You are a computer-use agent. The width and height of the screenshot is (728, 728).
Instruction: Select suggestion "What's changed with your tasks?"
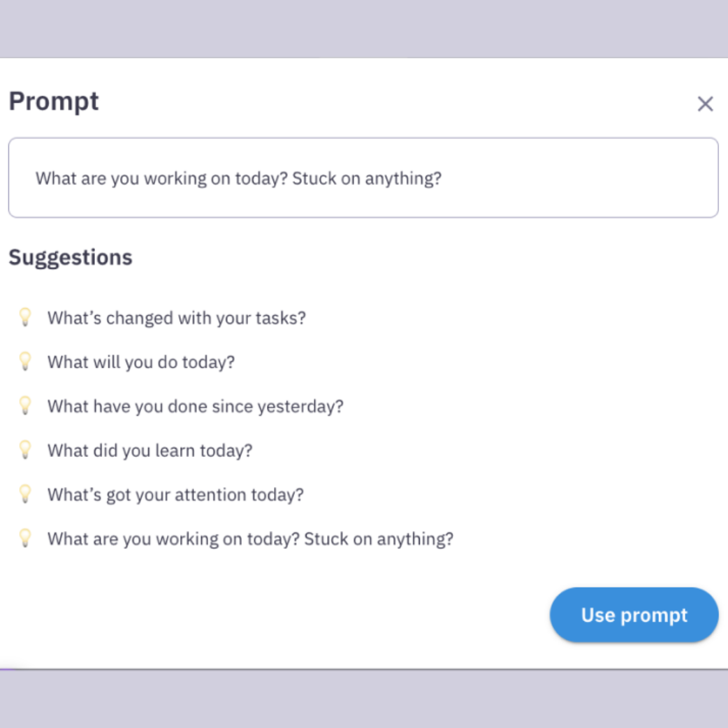pos(176,318)
